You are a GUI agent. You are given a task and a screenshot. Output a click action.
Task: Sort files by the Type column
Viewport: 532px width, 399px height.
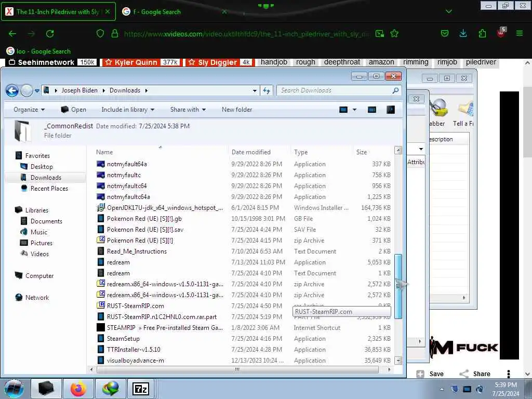301,152
